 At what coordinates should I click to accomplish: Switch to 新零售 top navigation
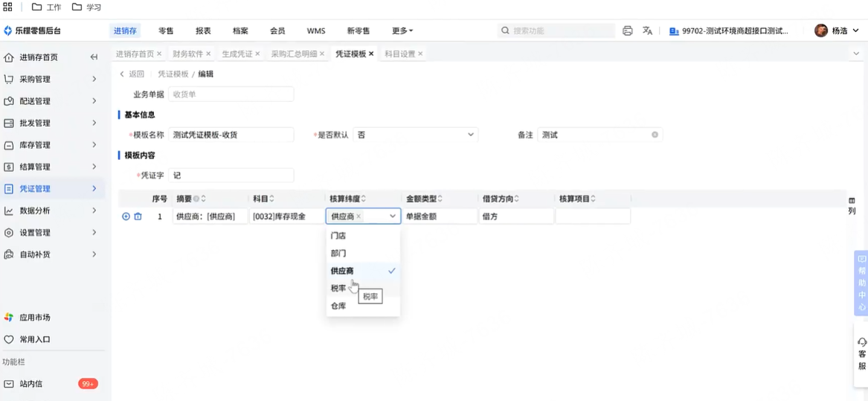click(x=359, y=31)
